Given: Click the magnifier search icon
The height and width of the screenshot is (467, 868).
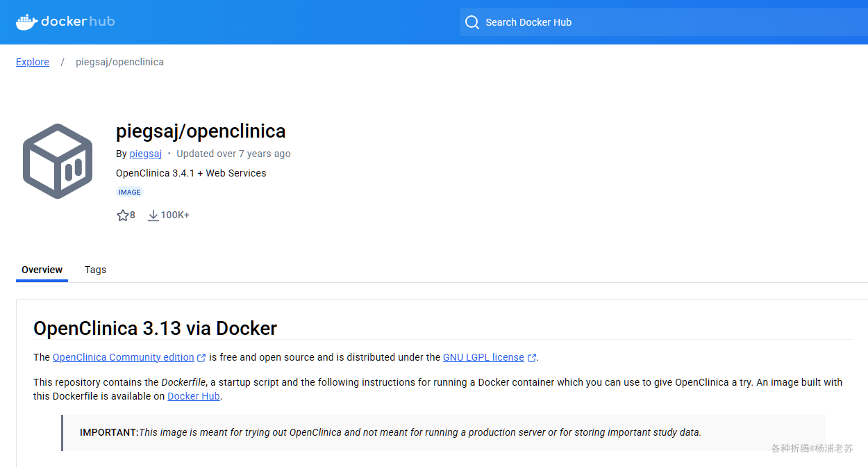Looking at the screenshot, I should 472,22.
